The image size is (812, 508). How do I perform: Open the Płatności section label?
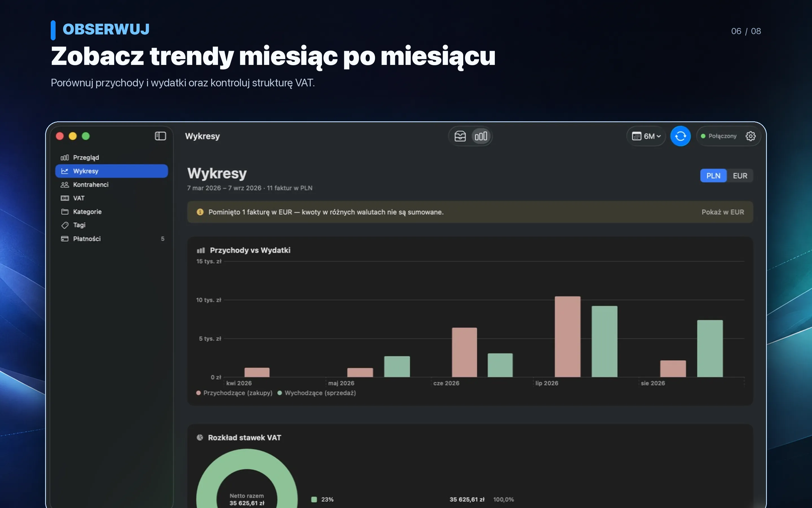(87, 239)
